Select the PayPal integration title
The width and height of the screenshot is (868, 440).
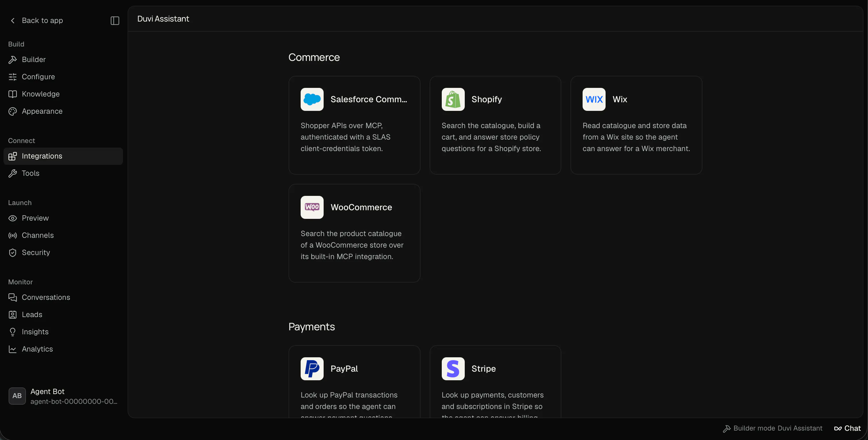pyautogui.click(x=344, y=369)
